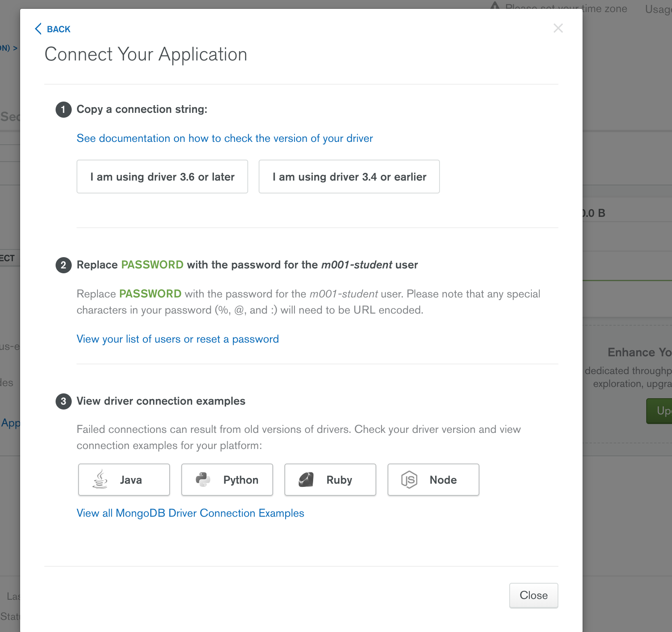Click the green upgrade button behind dialog

[x=660, y=411]
